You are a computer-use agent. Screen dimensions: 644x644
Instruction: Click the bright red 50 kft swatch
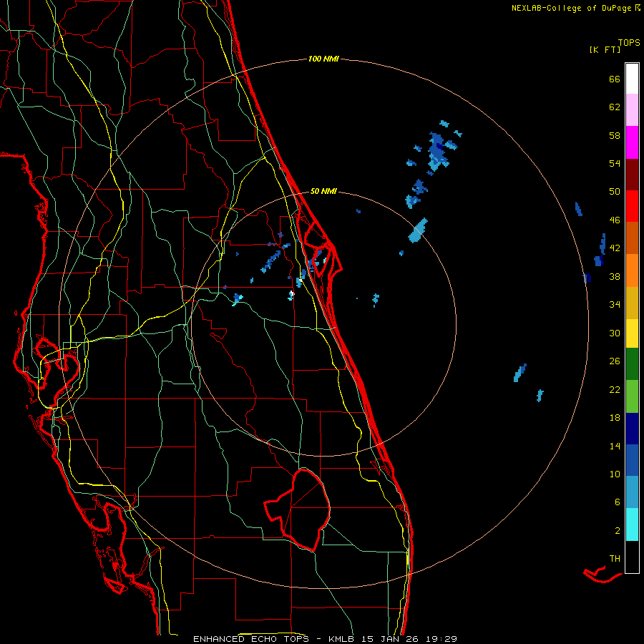point(632,206)
